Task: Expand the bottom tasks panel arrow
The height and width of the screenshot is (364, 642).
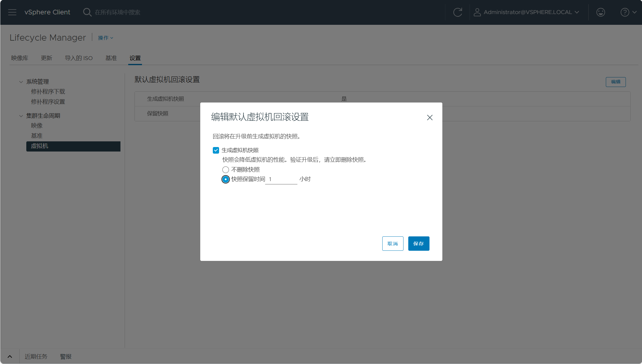Action: 10,356
